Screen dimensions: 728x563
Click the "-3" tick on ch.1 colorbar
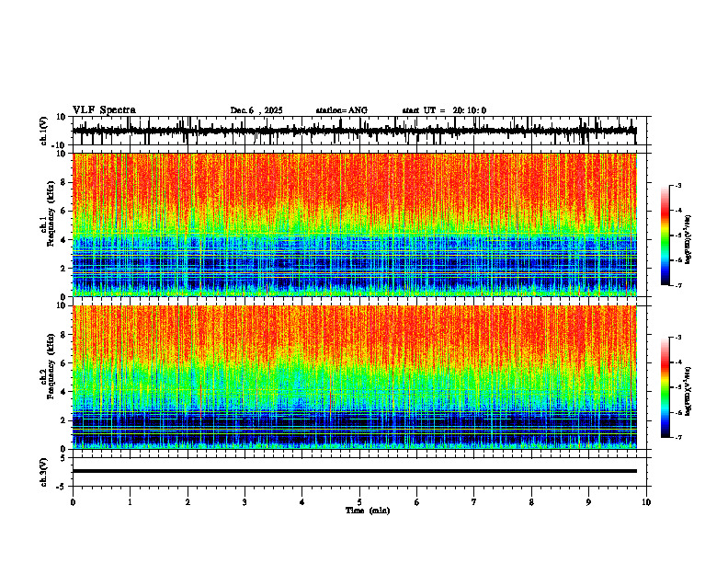(x=677, y=186)
